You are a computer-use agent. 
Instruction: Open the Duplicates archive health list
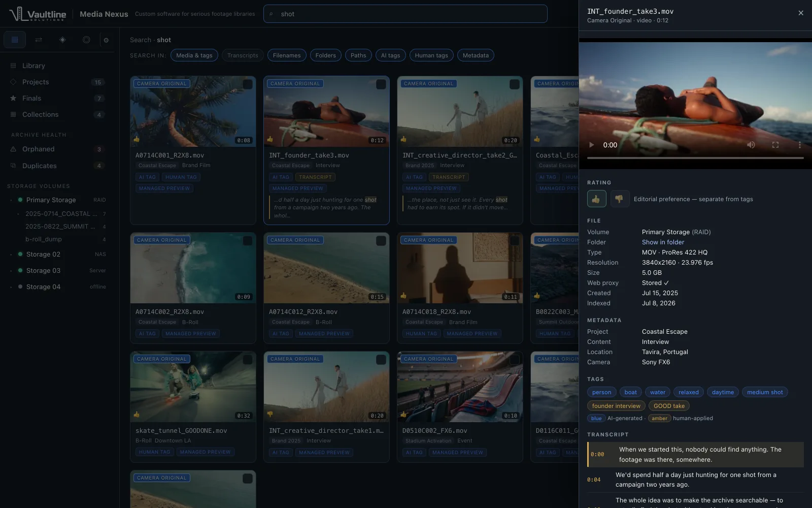(x=57, y=166)
